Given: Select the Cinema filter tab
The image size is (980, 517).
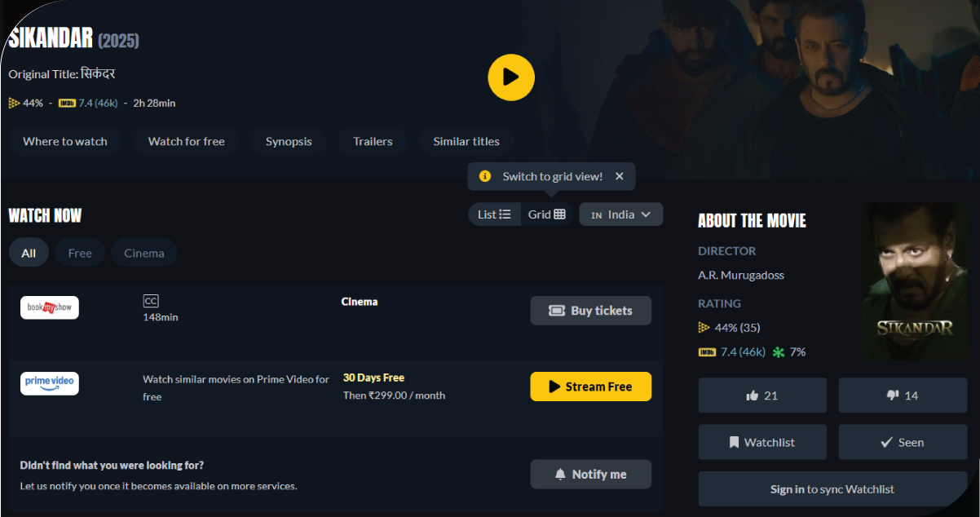Looking at the screenshot, I should click(144, 253).
